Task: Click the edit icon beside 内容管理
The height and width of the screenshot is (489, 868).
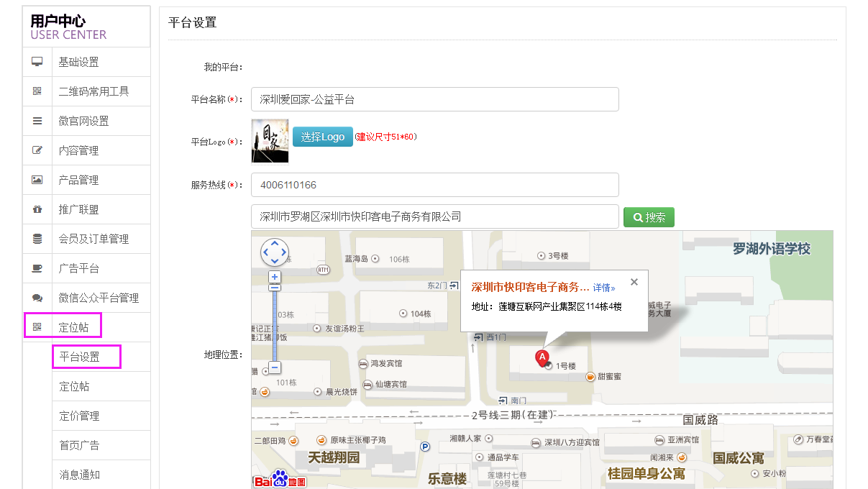Action: [37, 150]
